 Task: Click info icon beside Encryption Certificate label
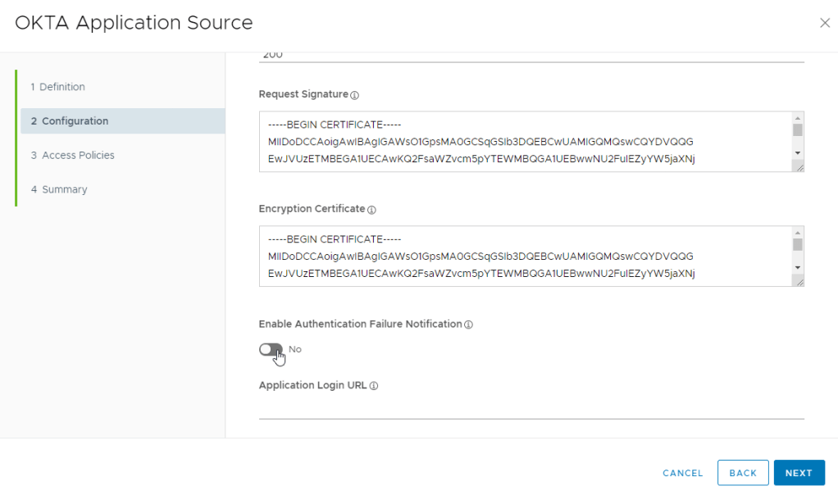[371, 210]
